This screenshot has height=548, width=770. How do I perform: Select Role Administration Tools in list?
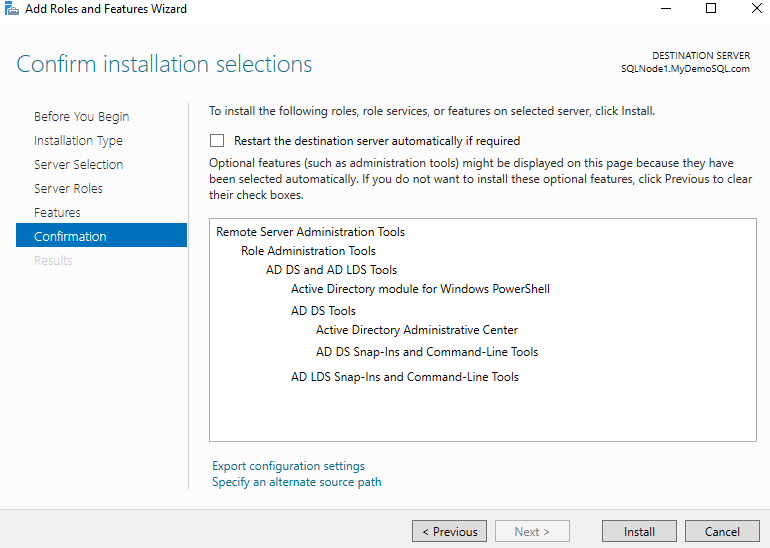point(308,251)
